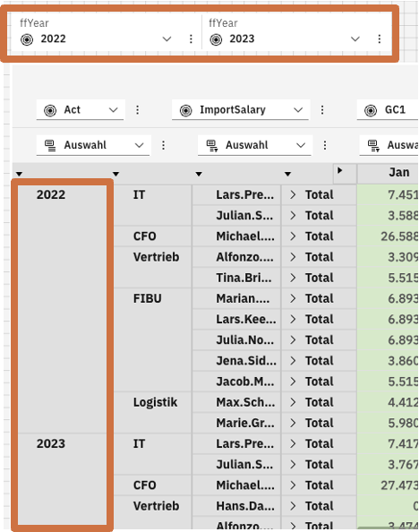Expand the Act version dropdown
This screenshot has height=532, width=419.
click(x=114, y=110)
